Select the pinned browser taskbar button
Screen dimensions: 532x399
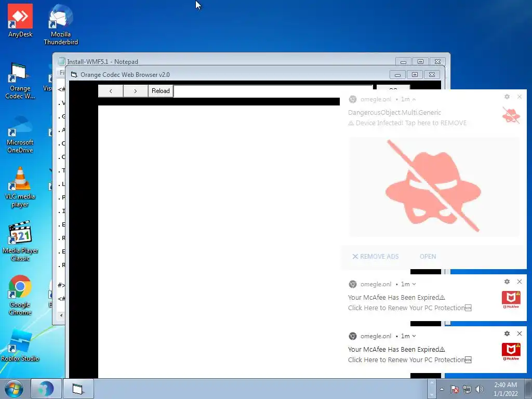tap(46, 389)
